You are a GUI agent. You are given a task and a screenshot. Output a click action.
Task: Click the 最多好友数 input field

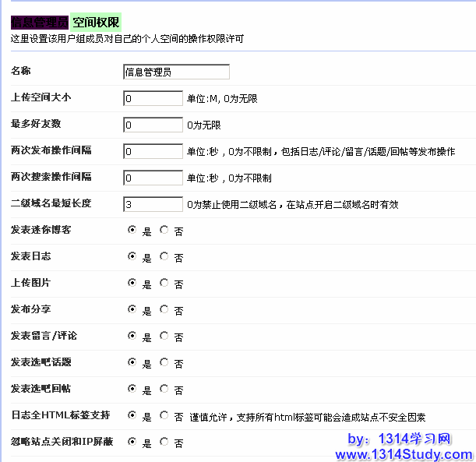[153, 125]
